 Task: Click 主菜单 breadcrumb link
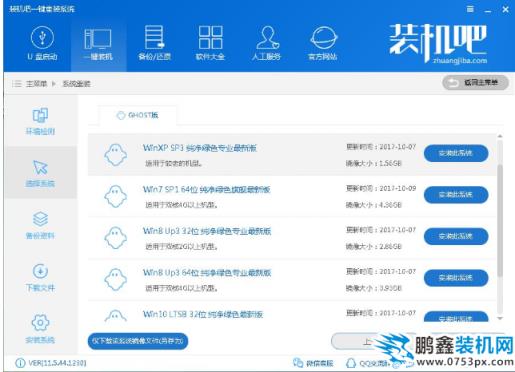click(36, 84)
